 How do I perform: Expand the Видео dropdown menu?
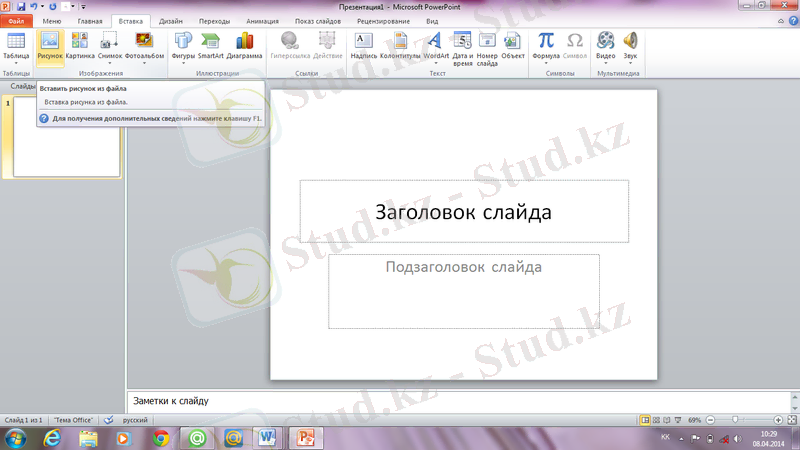tap(606, 60)
